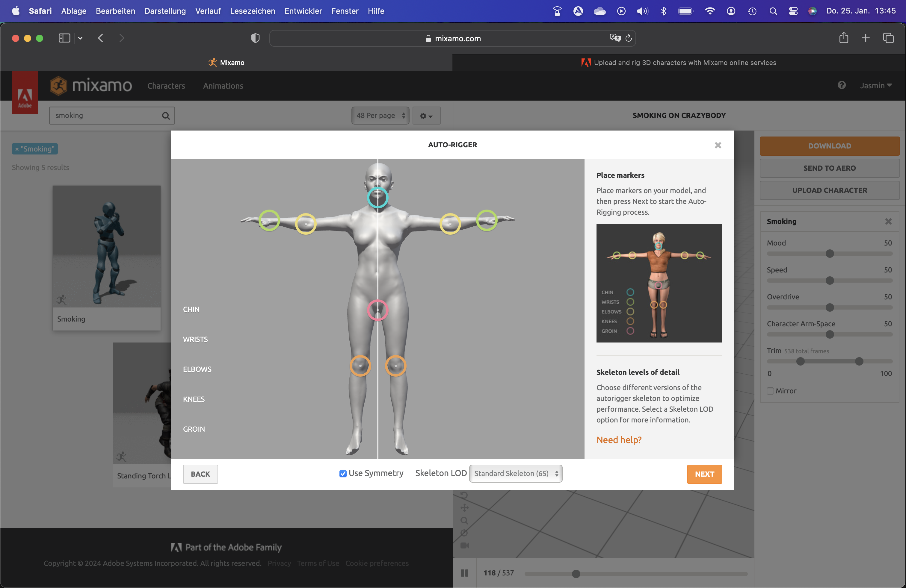Click the BACK button
This screenshot has height=588, width=906.
pyautogui.click(x=200, y=474)
